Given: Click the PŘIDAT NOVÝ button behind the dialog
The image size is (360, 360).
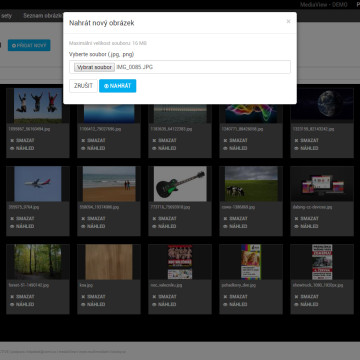Looking at the screenshot, I should tap(29, 45).
